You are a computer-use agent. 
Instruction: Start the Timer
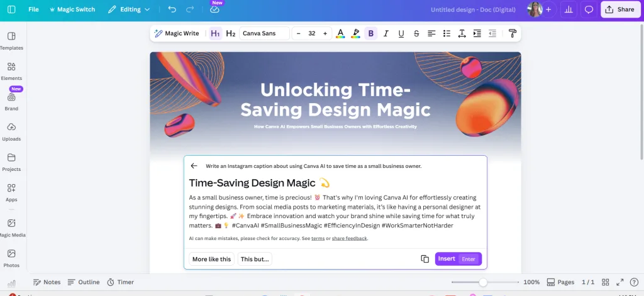click(x=120, y=282)
